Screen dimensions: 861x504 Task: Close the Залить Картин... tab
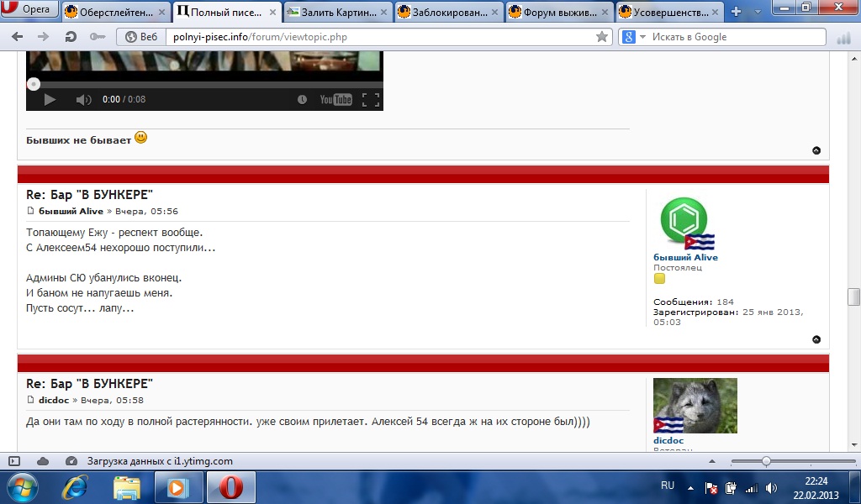[x=383, y=12]
